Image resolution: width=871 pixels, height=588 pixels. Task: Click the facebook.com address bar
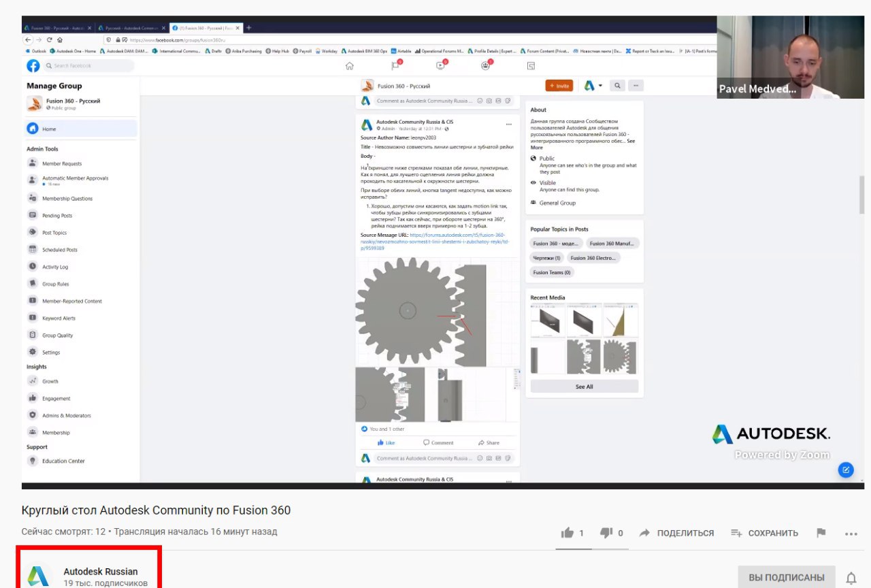(x=408, y=39)
